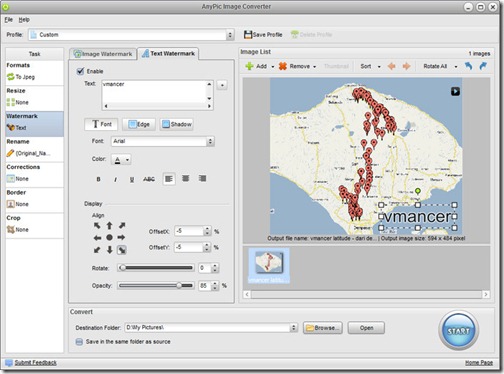Expand the Add button dropdown arrow
504x374 pixels.
click(x=272, y=67)
